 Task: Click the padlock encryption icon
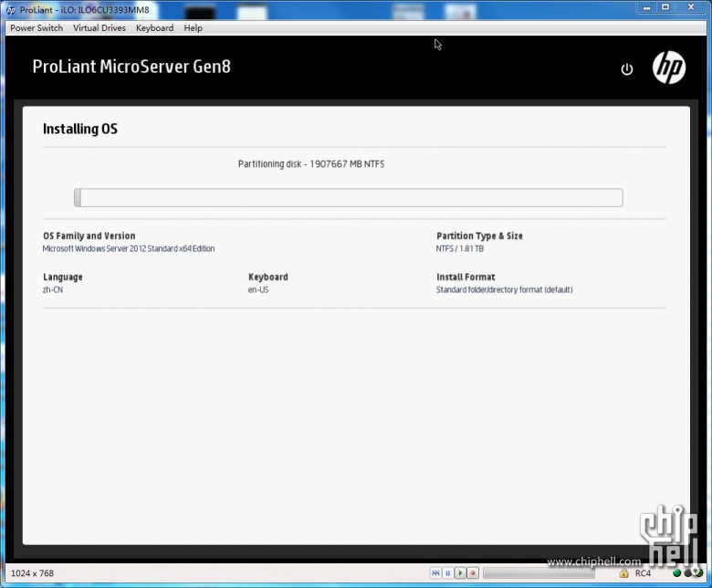(x=623, y=573)
